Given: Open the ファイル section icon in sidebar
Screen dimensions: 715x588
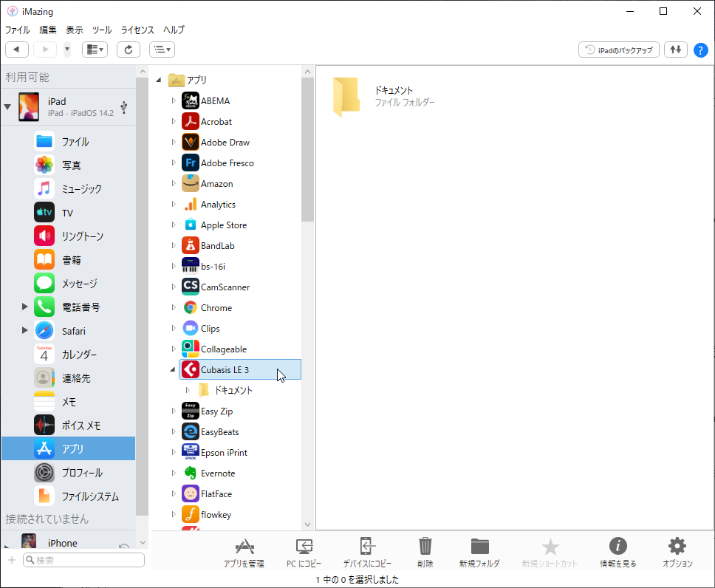Looking at the screenshot, I should click(x=44, y=141).
